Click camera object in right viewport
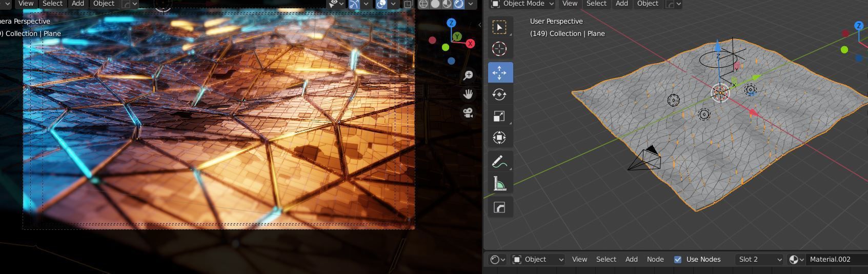 pos(645,159)
